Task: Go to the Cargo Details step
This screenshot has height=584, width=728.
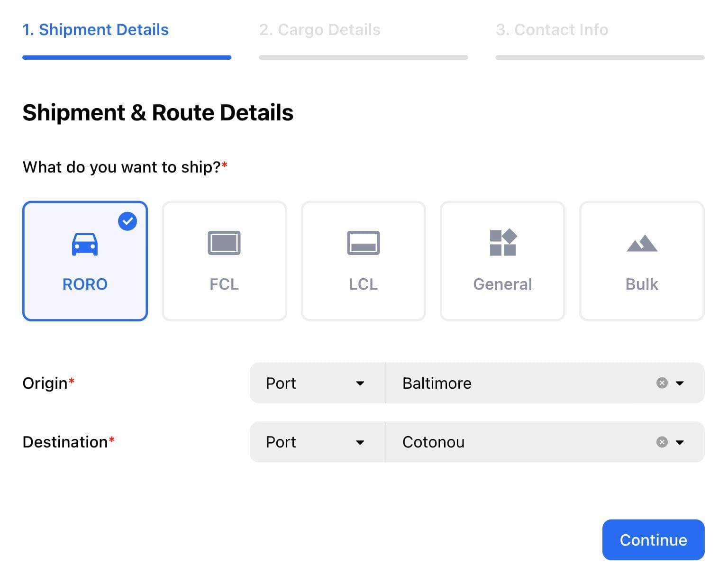Action: (x=319, y=30)
